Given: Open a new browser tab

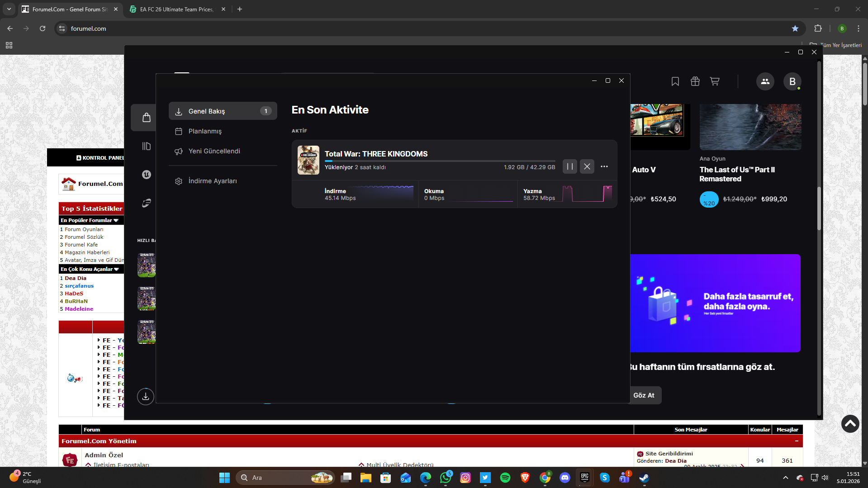Looking at the screenshot, I should 240,9.
